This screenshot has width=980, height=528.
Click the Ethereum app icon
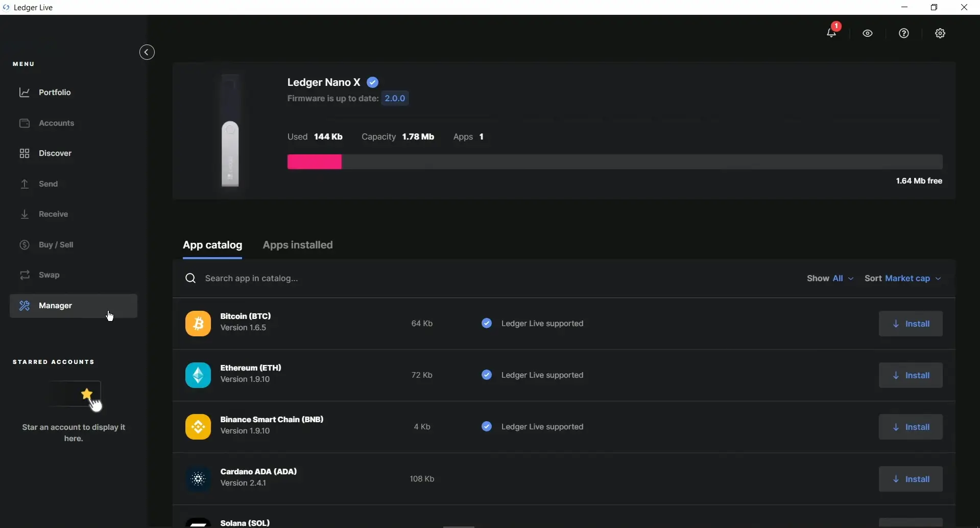coord(198,375)
